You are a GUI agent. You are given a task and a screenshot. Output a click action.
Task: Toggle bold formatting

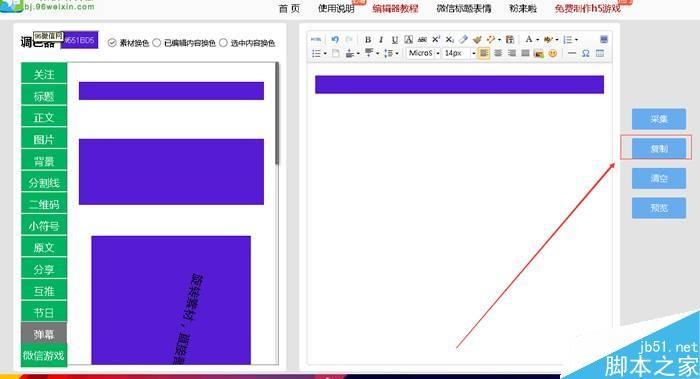368,40
